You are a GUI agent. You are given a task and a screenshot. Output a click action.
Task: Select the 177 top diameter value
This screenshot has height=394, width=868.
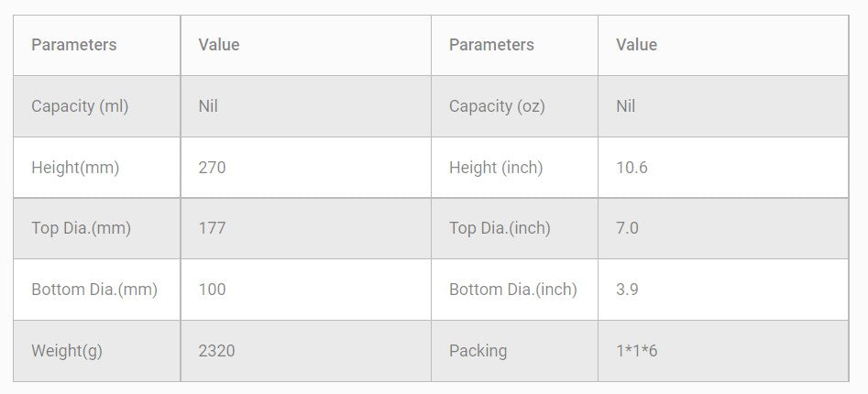point(212,228)
